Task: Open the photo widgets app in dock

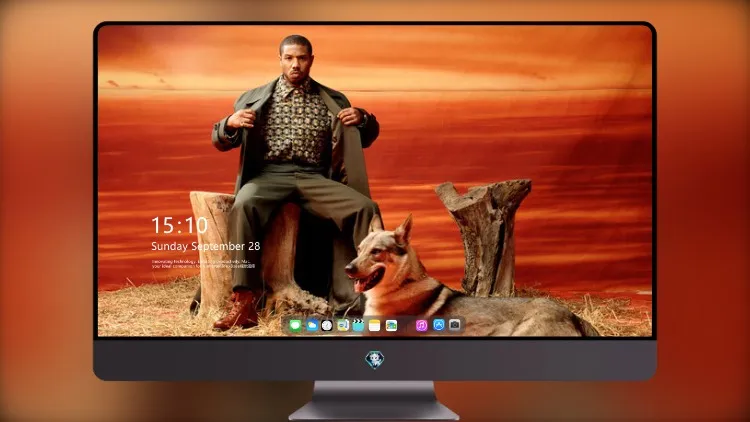Action: click(391, 326)
